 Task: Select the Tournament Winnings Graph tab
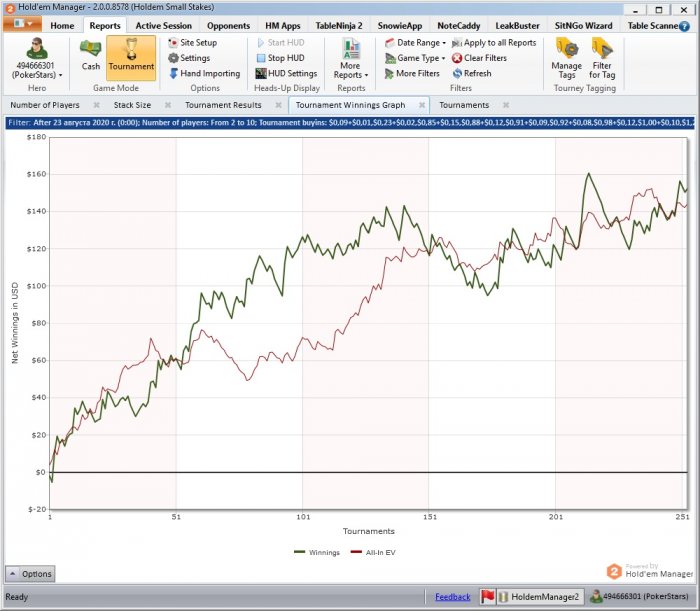click(350, 105)
